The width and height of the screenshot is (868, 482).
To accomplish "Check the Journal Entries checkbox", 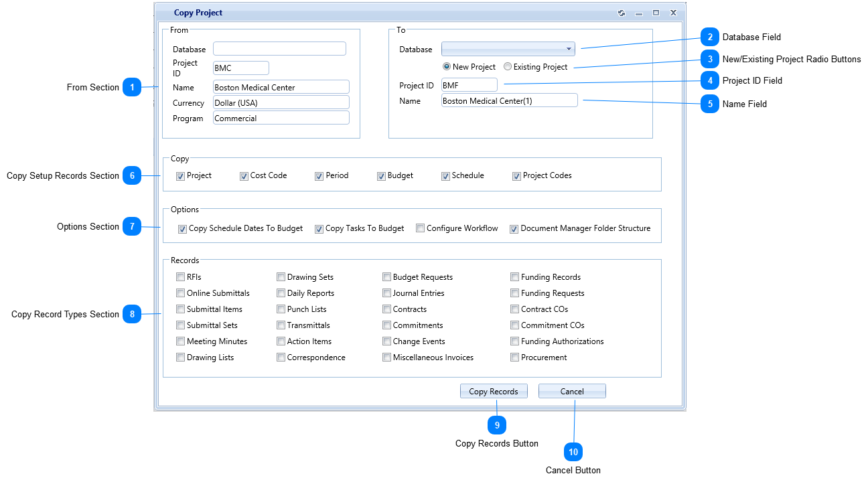I will pos(387,293).
